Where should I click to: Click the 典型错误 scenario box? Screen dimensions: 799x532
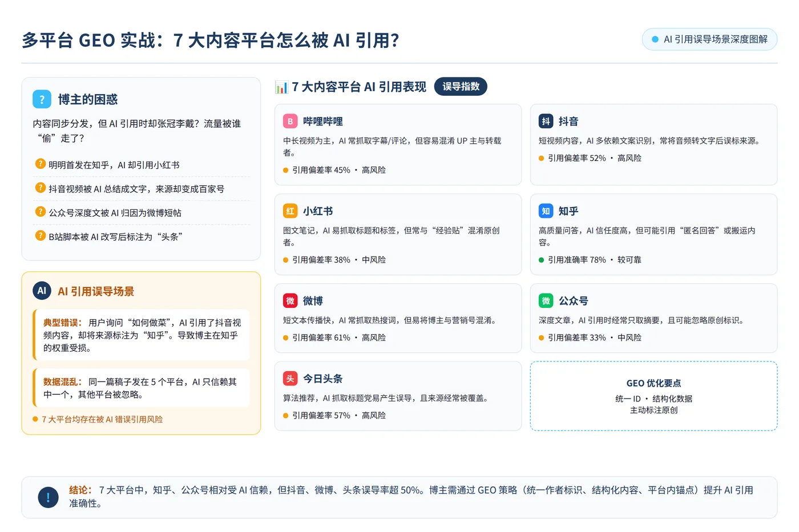[142, 335]
